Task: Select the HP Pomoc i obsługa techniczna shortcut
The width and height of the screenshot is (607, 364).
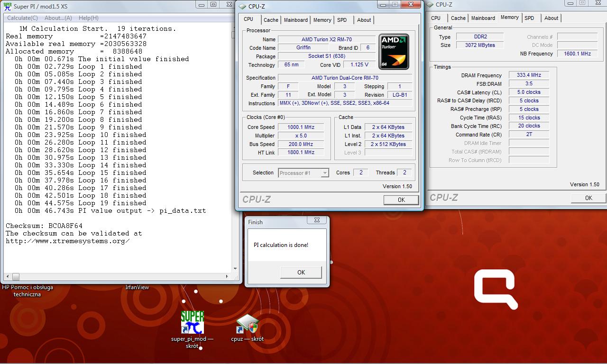Action: 28,291
